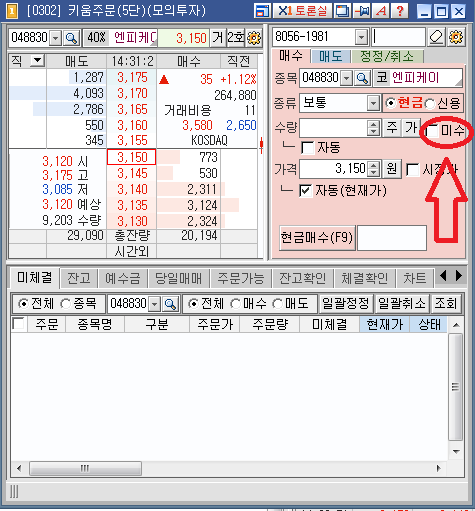Click the 거 button in the stock bar
The height and width of the screenshot is (511, 475).
click(x=218, y=38)
